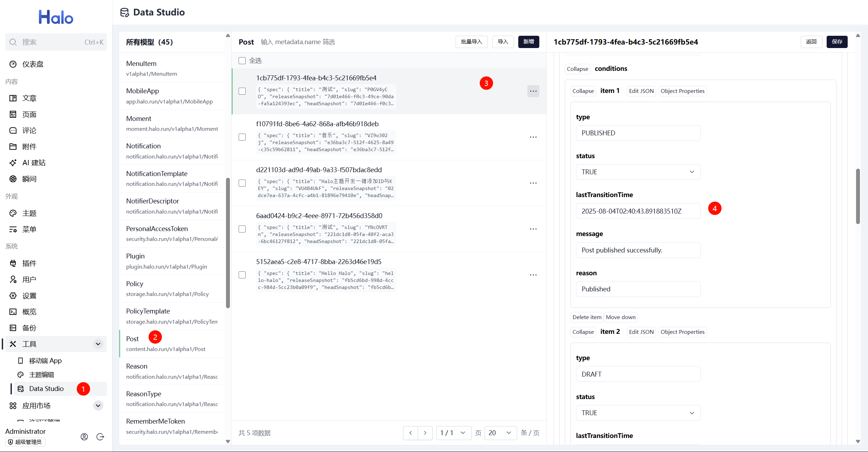Open the user profile icon near Administrator
This screenshot has width=868, height=452.
coord(84,437)
